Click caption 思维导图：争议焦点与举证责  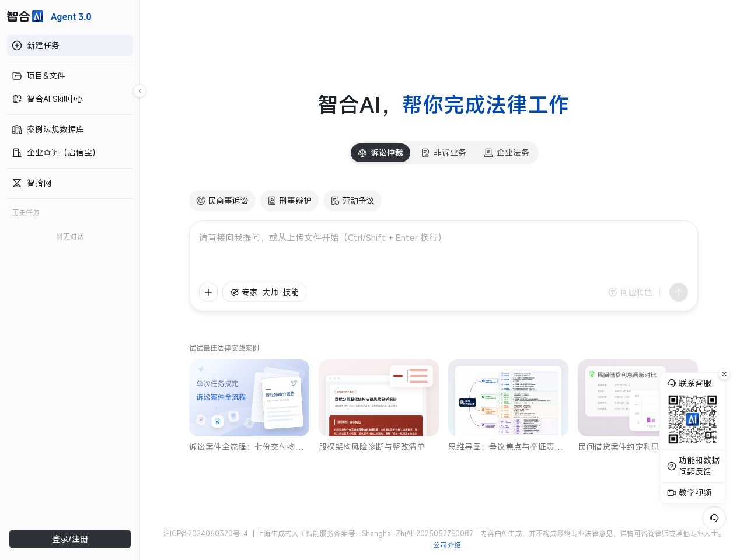click(505, 447)
